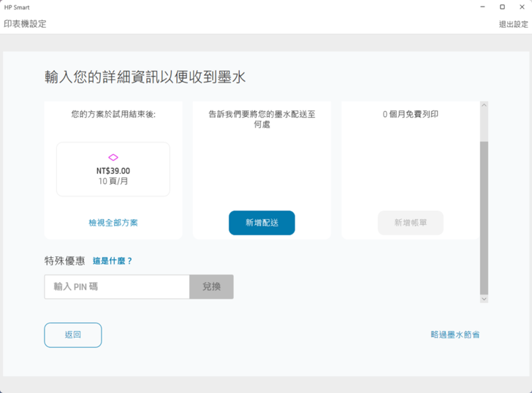Open the 這是什麼？ help link

[113, 261]
